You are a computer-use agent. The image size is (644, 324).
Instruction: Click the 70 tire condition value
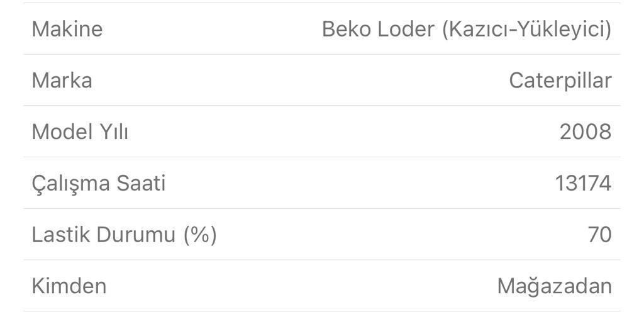pos(599,235)
